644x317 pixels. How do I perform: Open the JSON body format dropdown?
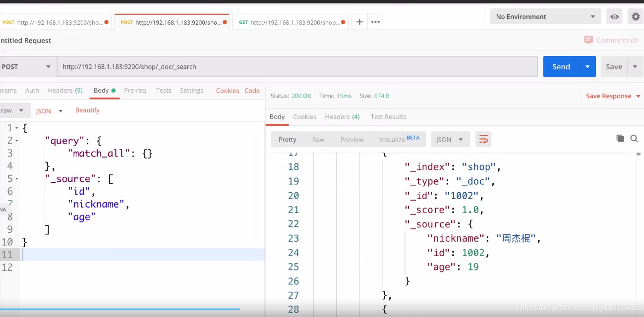tap(50, 111)
